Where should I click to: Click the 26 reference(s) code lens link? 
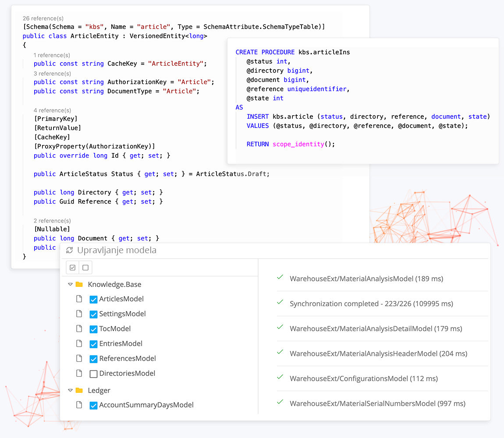click(43, 18)
